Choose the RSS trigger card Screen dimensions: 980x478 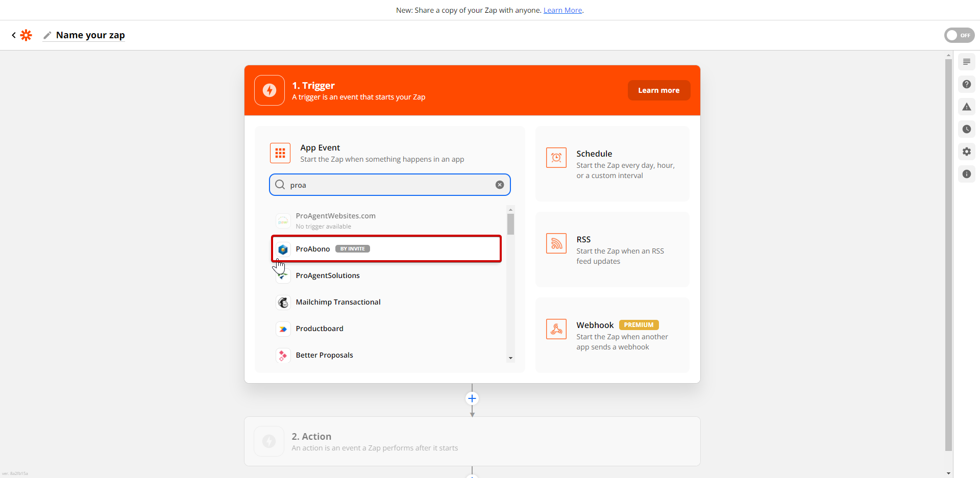612,249
